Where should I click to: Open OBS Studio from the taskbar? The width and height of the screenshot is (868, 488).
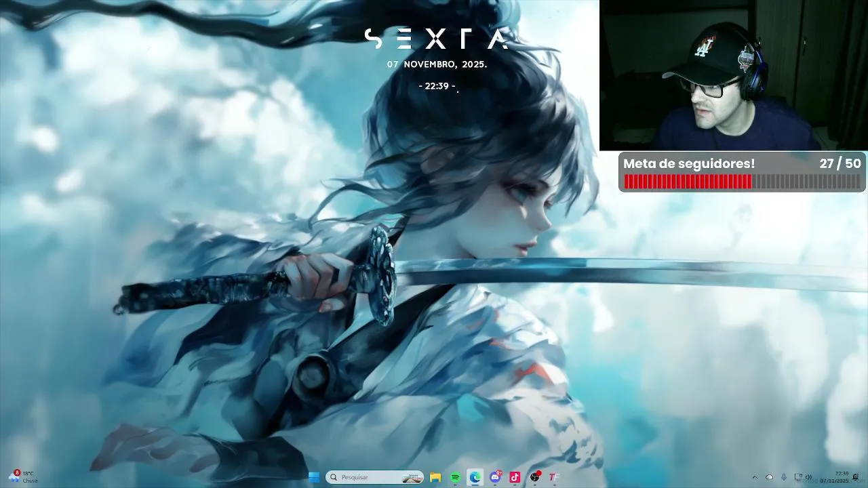click(x=535, y=477)
